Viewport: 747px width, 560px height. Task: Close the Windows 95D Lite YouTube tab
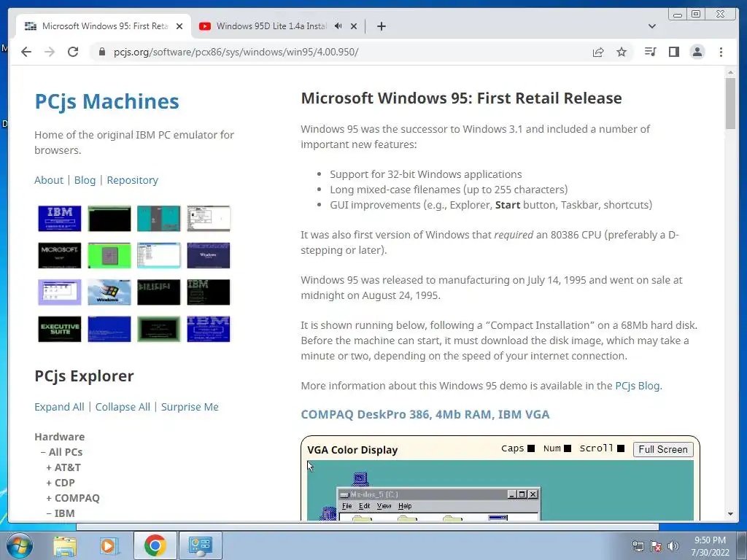tap(354, 26)
